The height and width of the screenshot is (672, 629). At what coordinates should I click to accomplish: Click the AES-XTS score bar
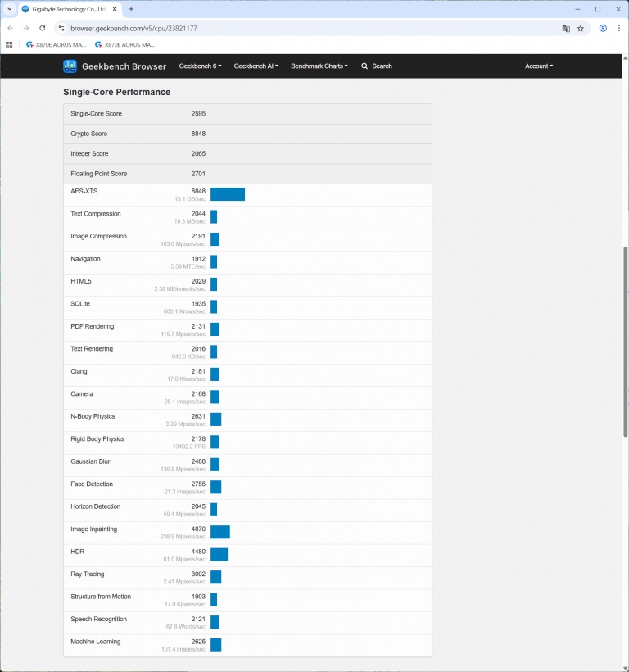pyautogui.click(x=228, y=194)
